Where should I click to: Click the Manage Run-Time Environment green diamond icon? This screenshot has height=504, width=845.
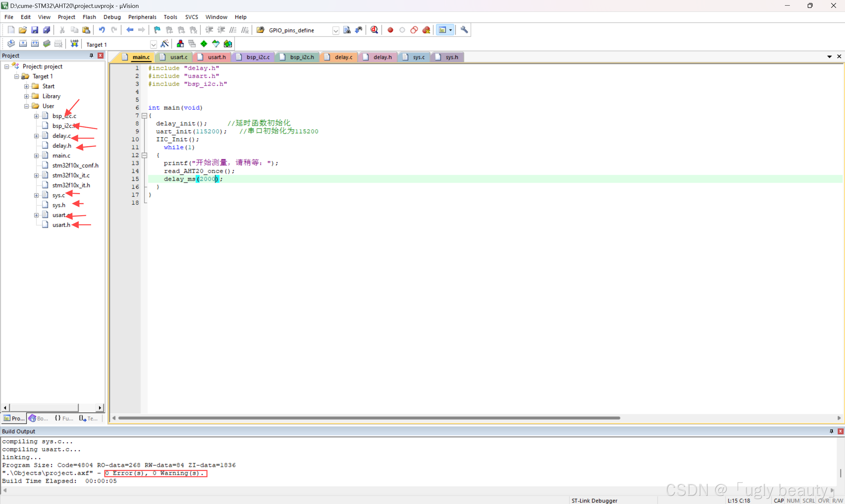click(x=204, y=44)
